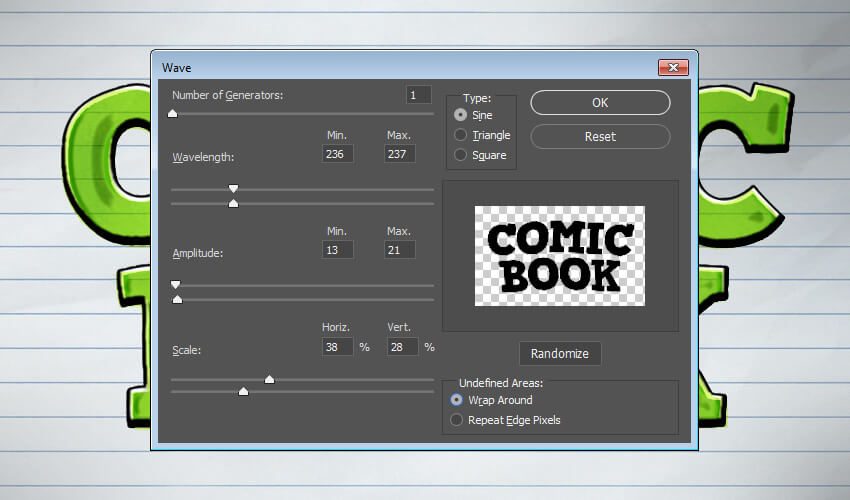Click the Wavelength Min field
The width and height of the screenshot is (850, 500).
pyautogui.click(x=338, y=154)
